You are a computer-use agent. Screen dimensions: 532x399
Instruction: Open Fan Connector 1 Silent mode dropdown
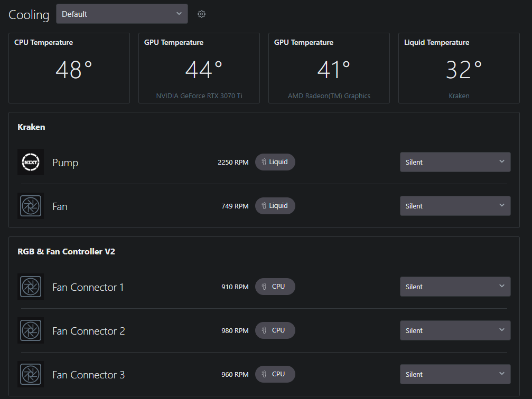(455, 287)
